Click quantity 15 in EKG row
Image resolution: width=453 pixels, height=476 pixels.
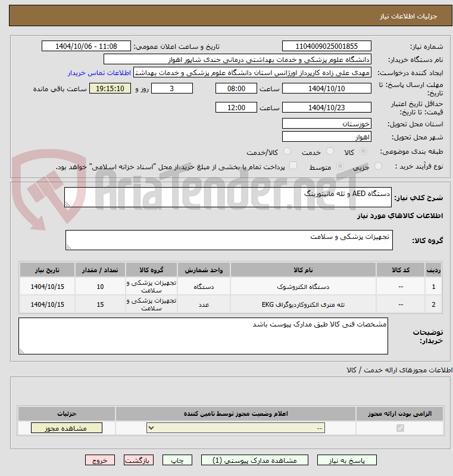pyautogui.click(x=100, y=304)
